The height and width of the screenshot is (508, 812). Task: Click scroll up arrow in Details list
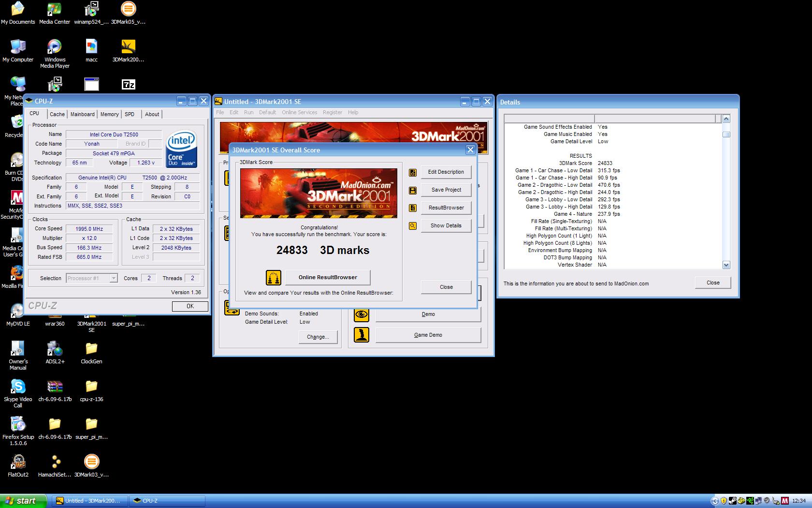(x=726, y=119)
